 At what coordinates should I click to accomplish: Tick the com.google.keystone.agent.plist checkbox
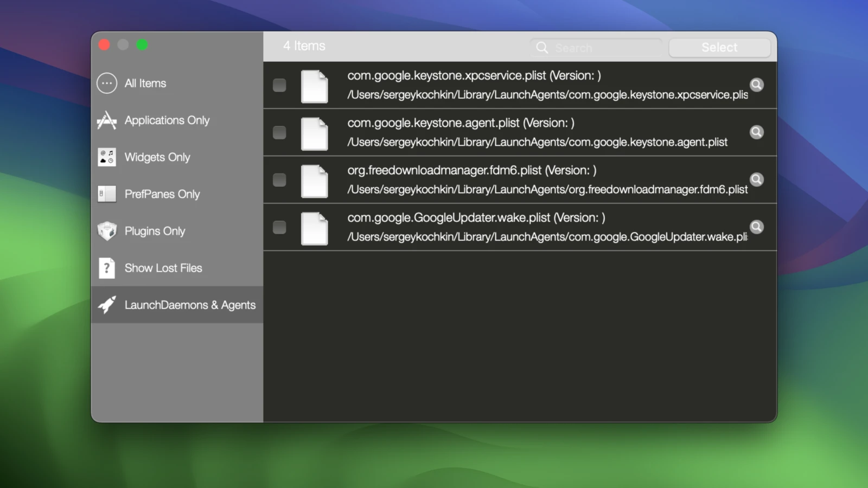279,132
